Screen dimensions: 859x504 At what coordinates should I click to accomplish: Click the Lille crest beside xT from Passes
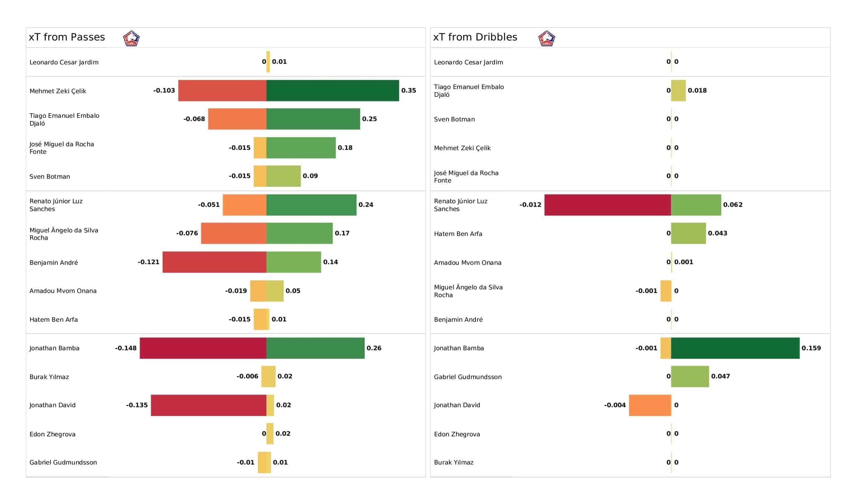tap(131, 38)
